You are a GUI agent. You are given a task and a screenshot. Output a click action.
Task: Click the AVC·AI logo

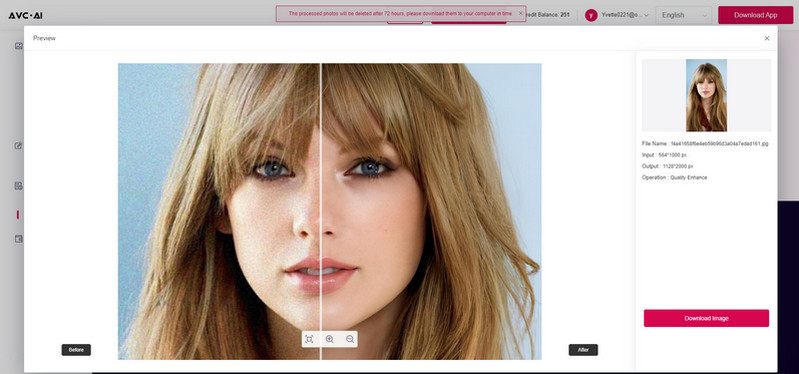[25, 16]
